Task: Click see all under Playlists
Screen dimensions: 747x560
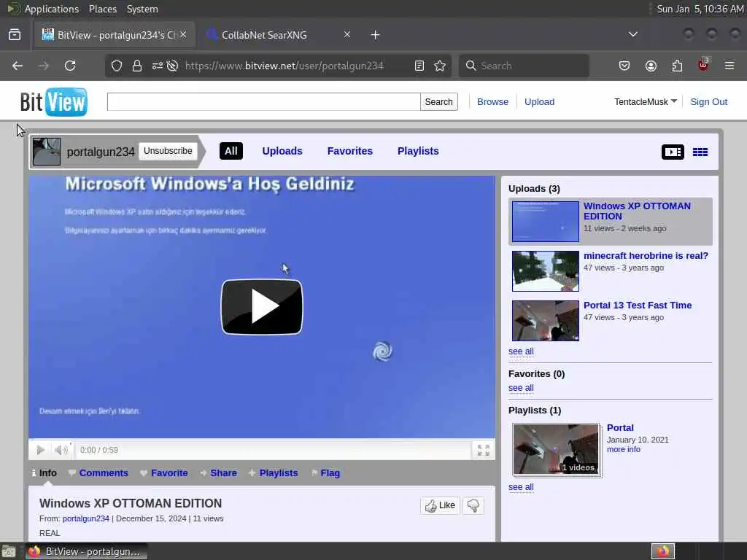Action: tap(521, 487)
